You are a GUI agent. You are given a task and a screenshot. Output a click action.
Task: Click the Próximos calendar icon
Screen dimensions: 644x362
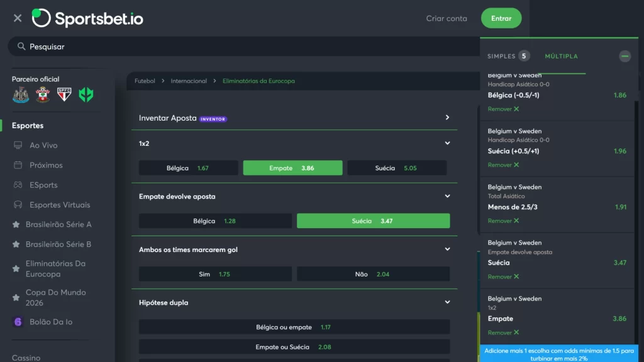(18, 165)
